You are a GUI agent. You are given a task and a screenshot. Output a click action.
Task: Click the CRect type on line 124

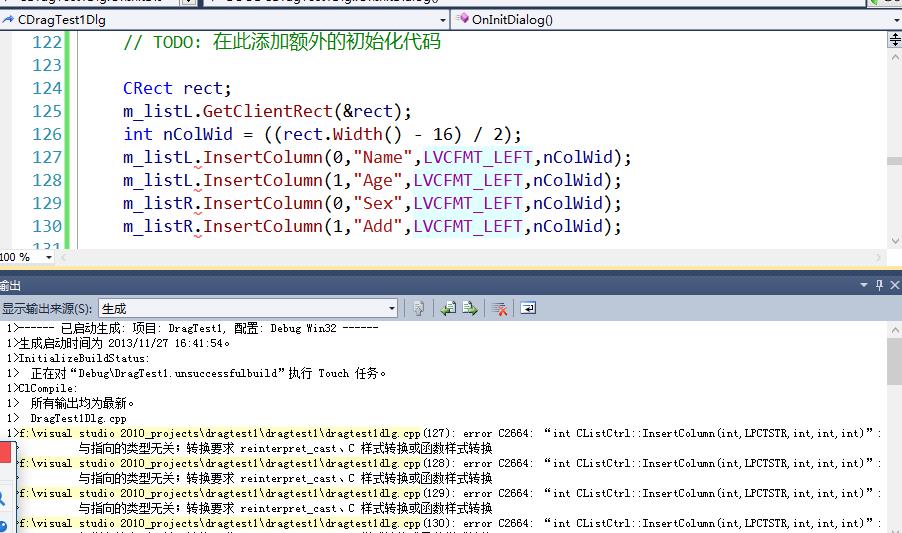click(x=148, y=88)
